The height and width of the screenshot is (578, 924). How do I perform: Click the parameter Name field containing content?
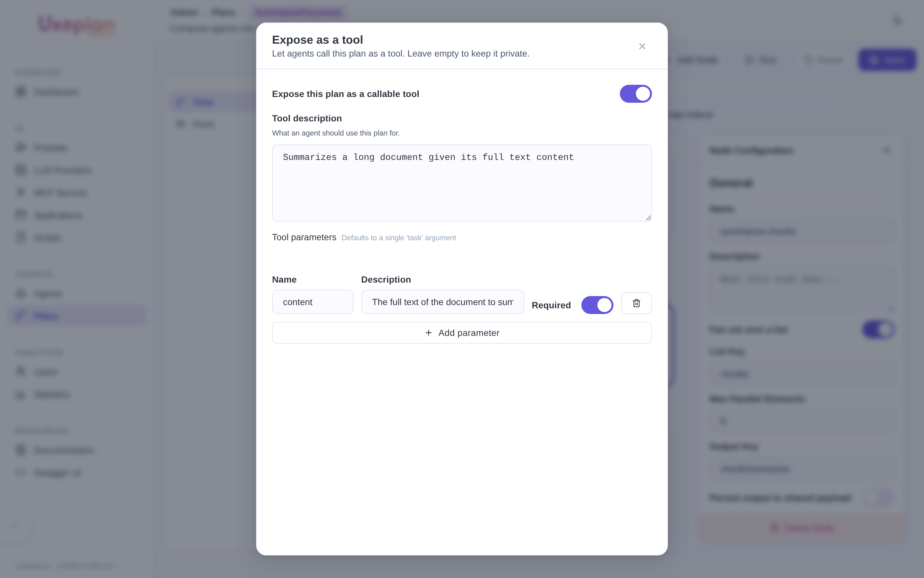coord(312,302)
